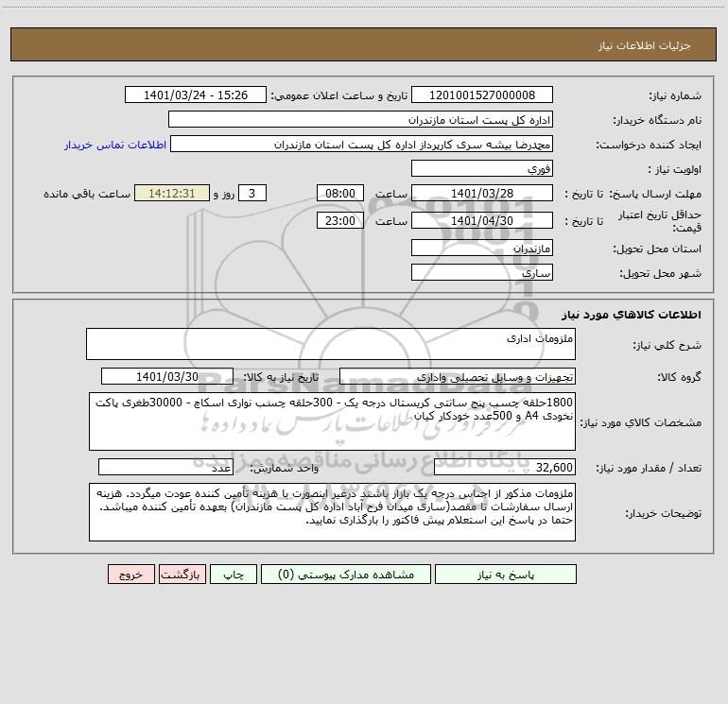Click response deadline date 1401/03/28
The image size is (728, 704).
pyautogui.click(x=482, y=193)
